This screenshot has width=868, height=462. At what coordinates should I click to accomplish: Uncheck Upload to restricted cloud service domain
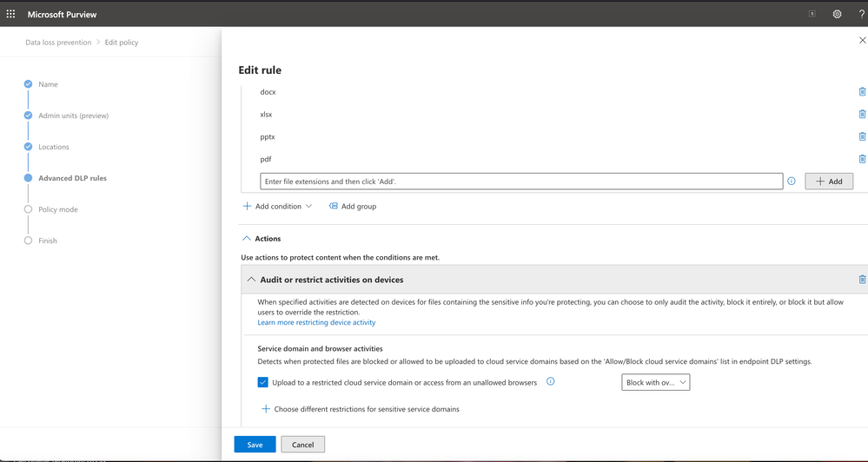click(x=262, y=382)
